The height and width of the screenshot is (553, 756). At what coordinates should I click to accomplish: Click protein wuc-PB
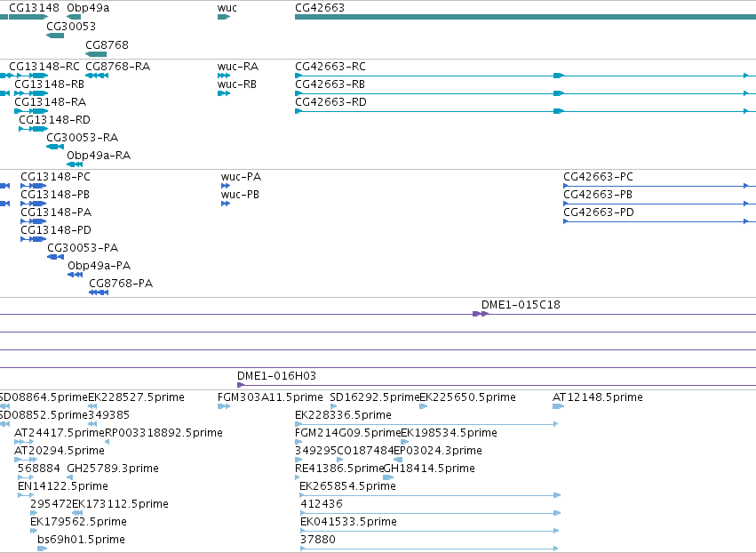[x=240, y=195]
